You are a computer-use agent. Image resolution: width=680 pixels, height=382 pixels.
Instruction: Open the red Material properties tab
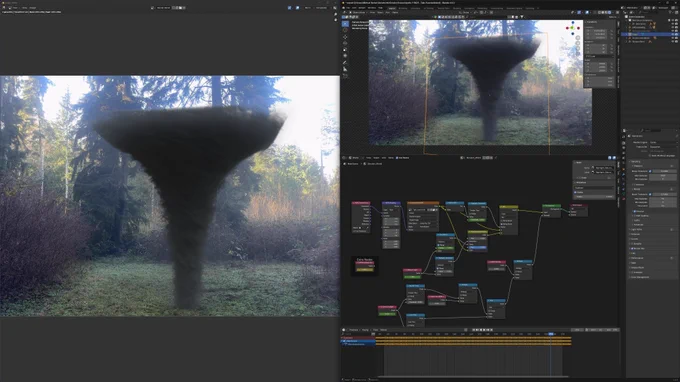(624, 199)
